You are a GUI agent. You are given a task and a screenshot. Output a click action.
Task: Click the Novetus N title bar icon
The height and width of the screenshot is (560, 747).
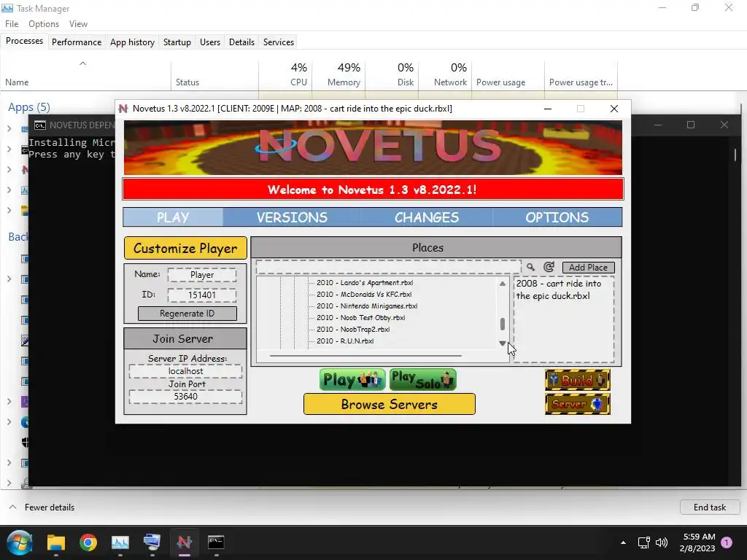pyautogui.click(x=123, y=109)
